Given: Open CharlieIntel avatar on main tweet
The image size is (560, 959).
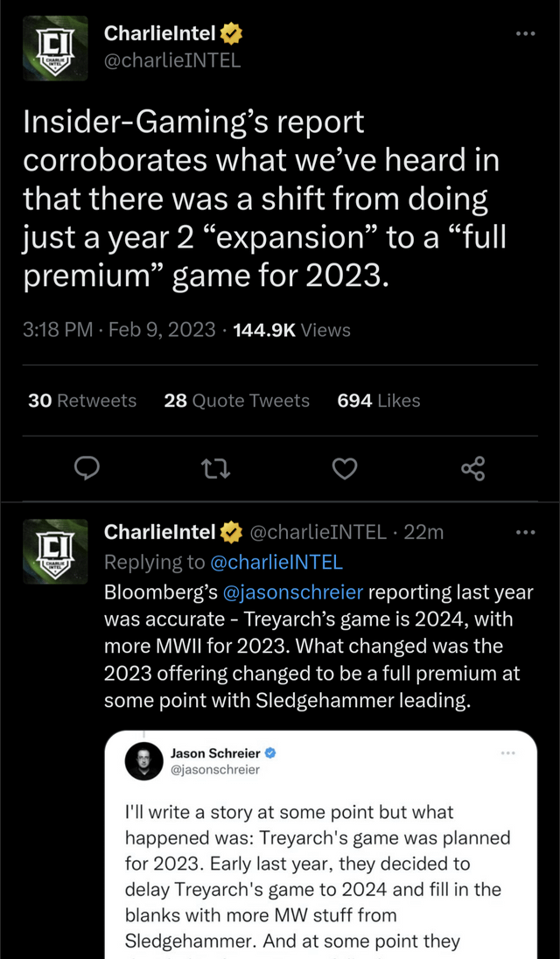Looking at the screenshot, I should coord(55,48).
